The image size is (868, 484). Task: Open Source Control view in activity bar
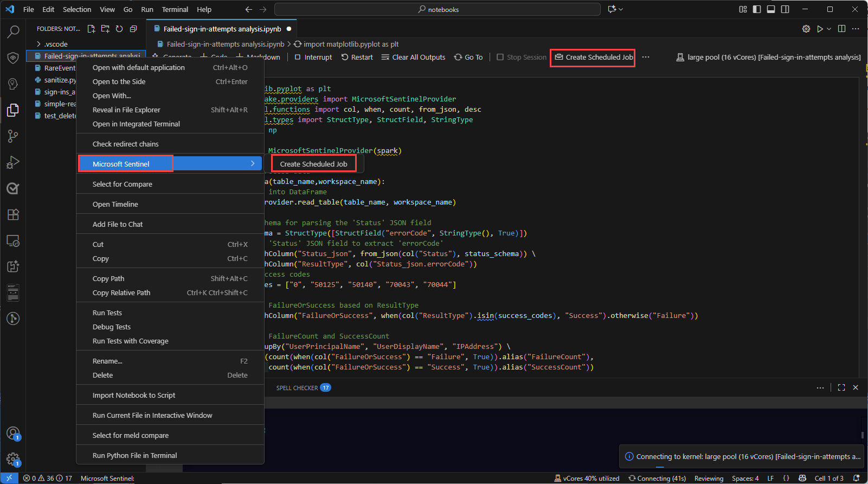13,136
